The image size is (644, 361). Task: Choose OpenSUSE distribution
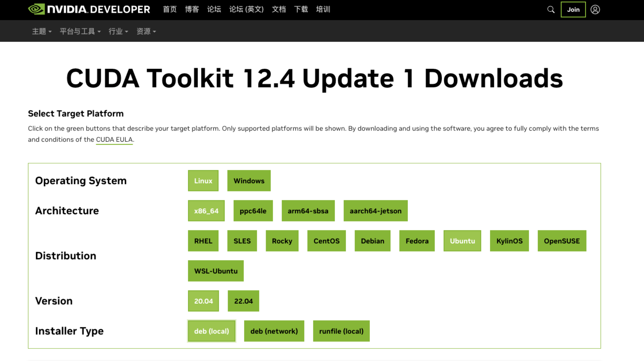pyautogui.click(x=562, y=241)
